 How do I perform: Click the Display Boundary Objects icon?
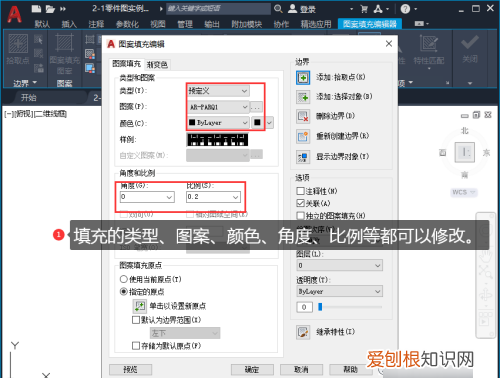(x=303, y=157)
